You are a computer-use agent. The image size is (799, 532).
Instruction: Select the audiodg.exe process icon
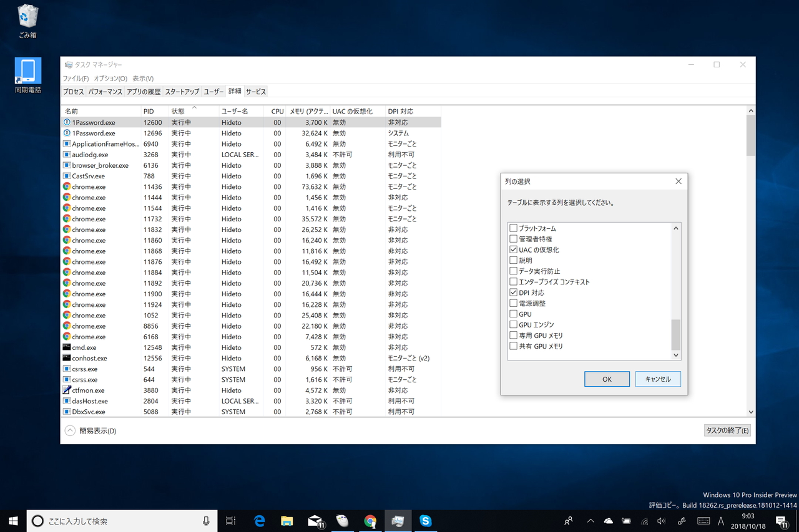click(67, 155)
